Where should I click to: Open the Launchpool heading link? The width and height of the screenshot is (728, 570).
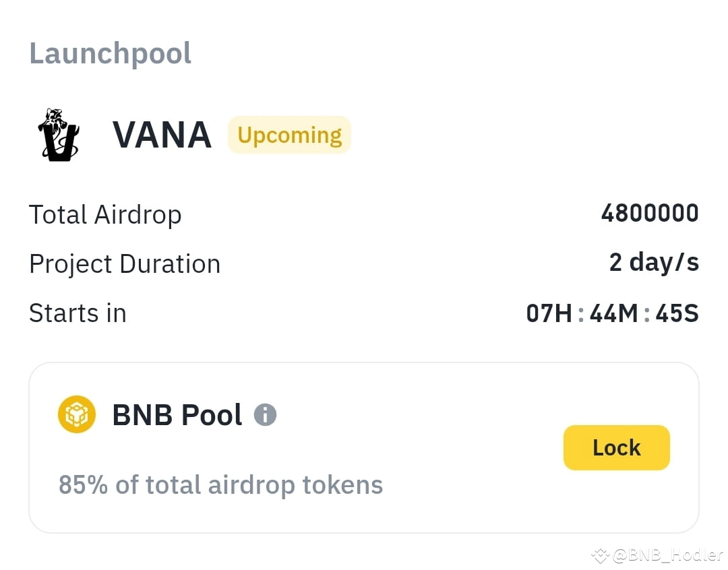click(109, 53)
